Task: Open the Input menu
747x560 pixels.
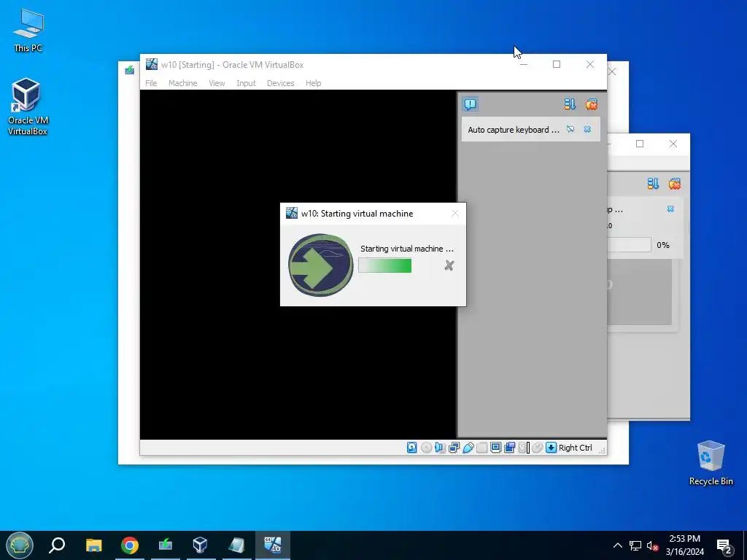Action: (x=246, y=83)
